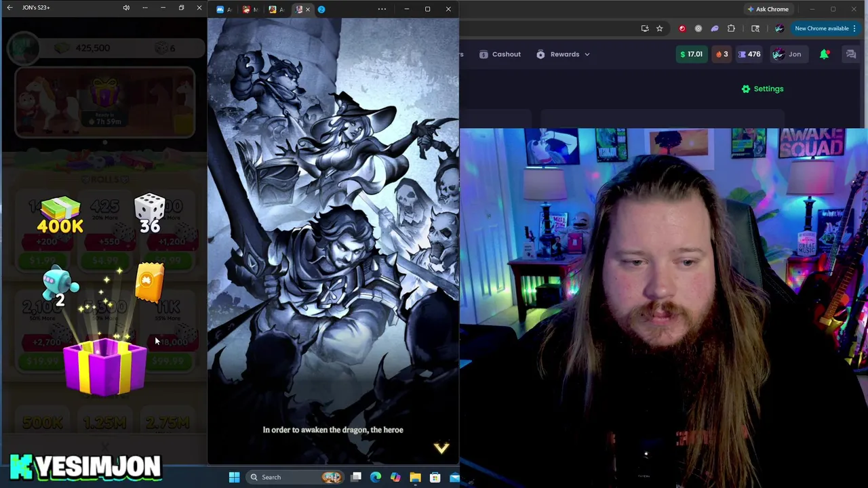
Task: Click the red circular Chrome extension
Action: (x=682, y=28)
